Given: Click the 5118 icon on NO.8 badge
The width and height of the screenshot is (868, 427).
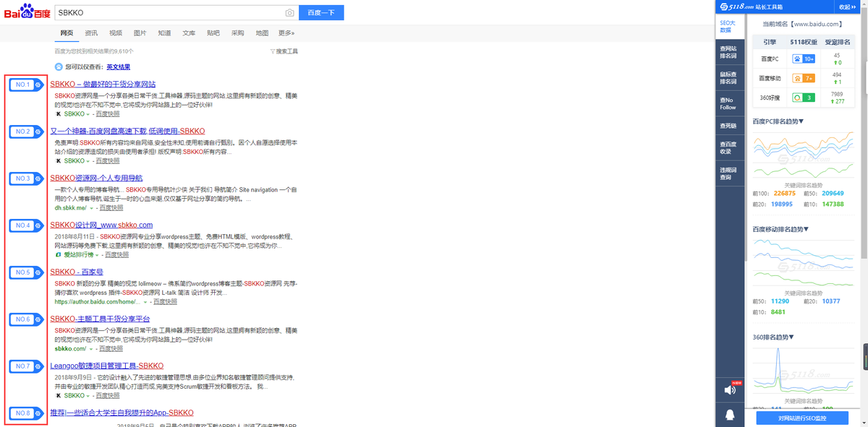Looking at the screenshot, I should tap(38, 414).
